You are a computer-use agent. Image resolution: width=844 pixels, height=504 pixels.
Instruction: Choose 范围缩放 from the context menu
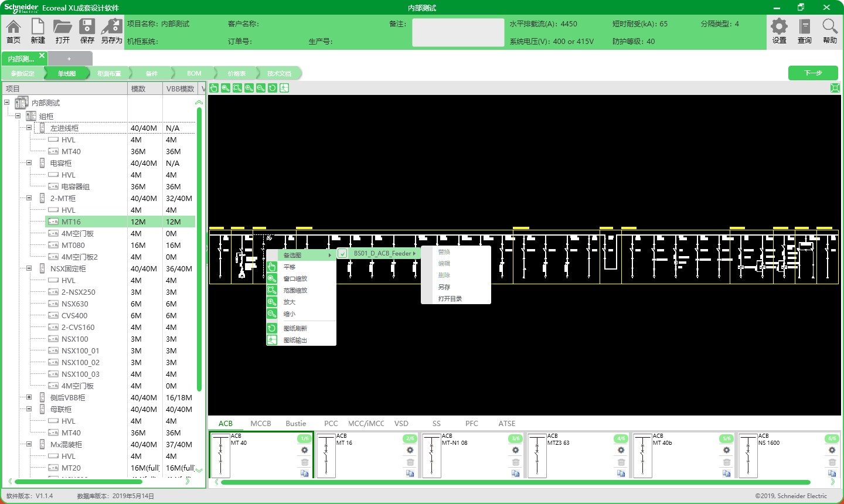point(301,290)
